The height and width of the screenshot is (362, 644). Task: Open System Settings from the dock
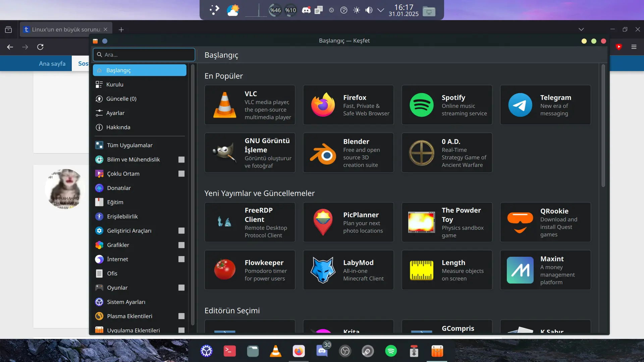(207, 351)
